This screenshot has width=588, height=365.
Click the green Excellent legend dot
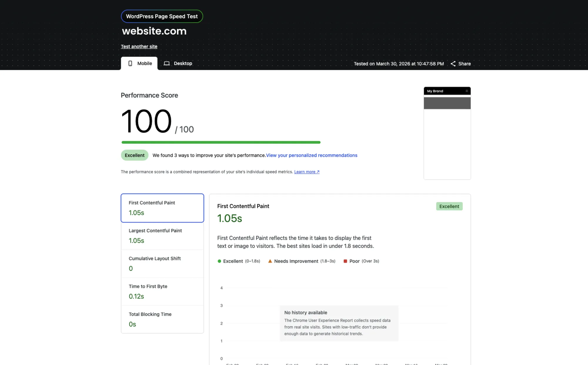point(219,261)
